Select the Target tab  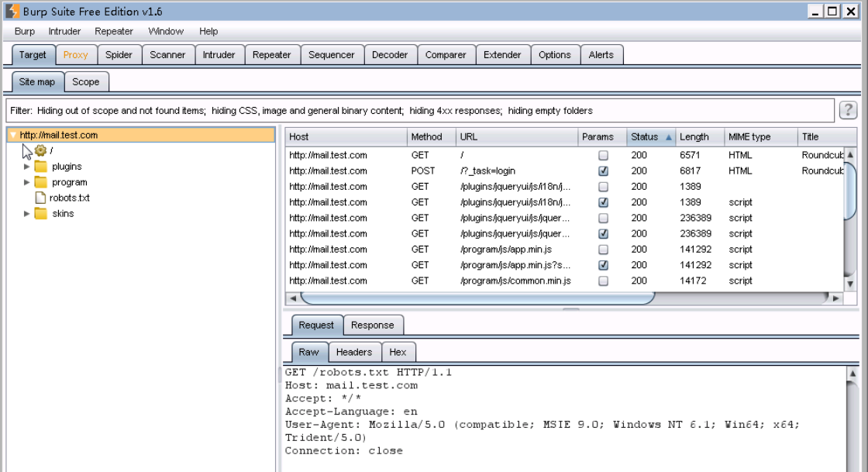point(33,55)
